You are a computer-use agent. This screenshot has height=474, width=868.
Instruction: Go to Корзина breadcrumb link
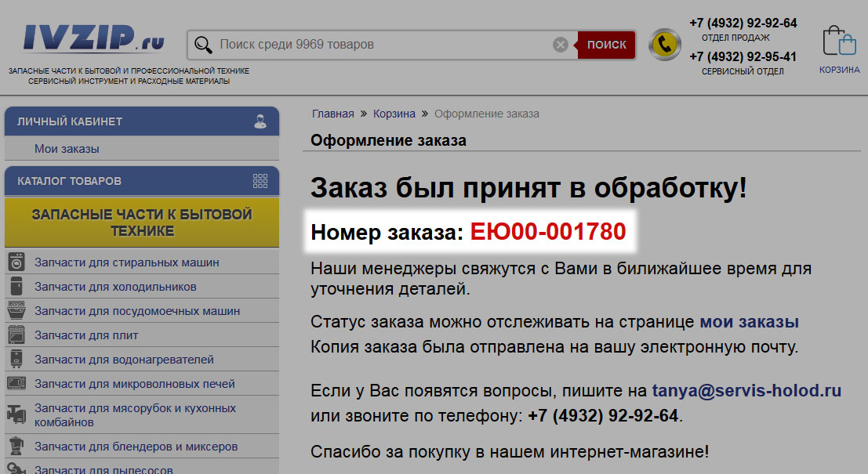tap(394, 114)
